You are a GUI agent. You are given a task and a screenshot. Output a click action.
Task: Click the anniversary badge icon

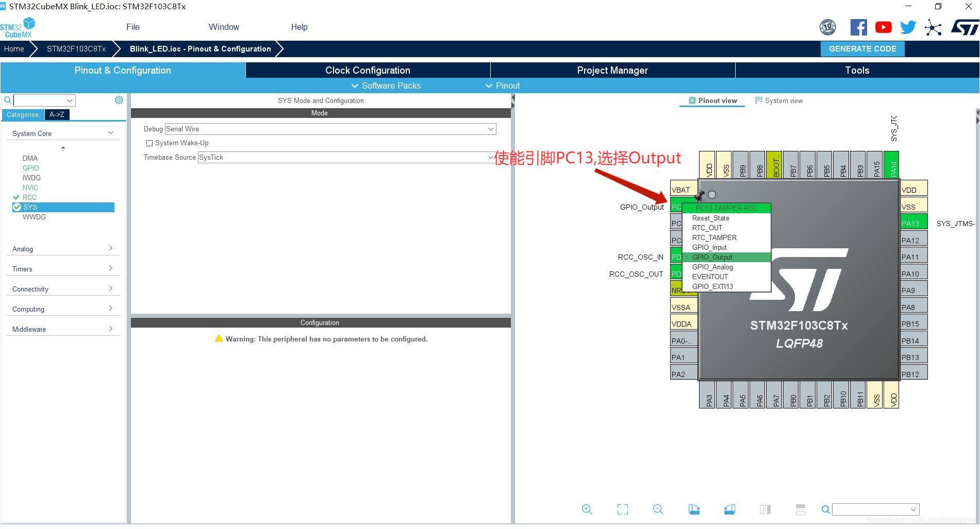pos(828,27)
